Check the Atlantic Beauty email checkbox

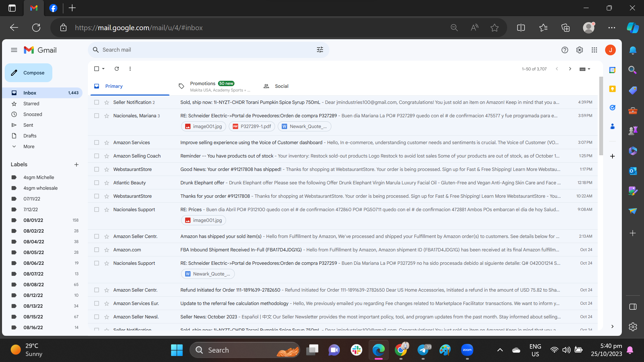(x=97, y=183)
